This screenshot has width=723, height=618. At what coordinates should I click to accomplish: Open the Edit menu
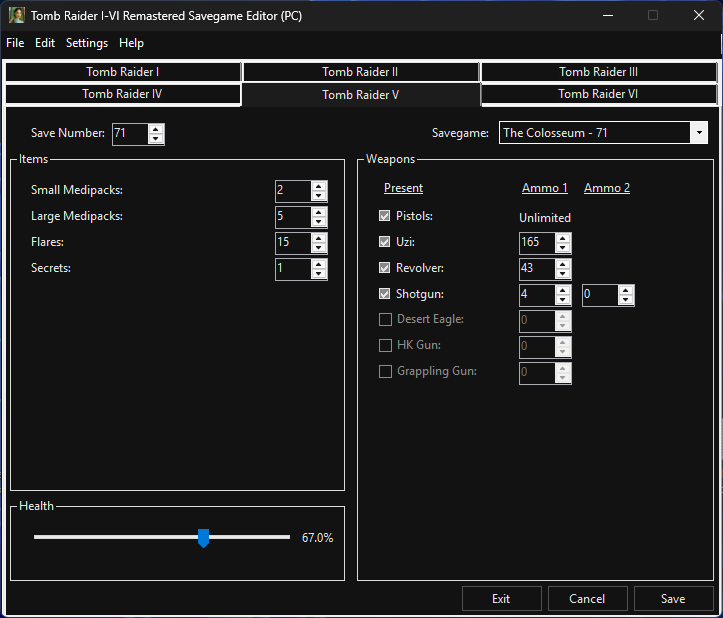click(45, 43)
